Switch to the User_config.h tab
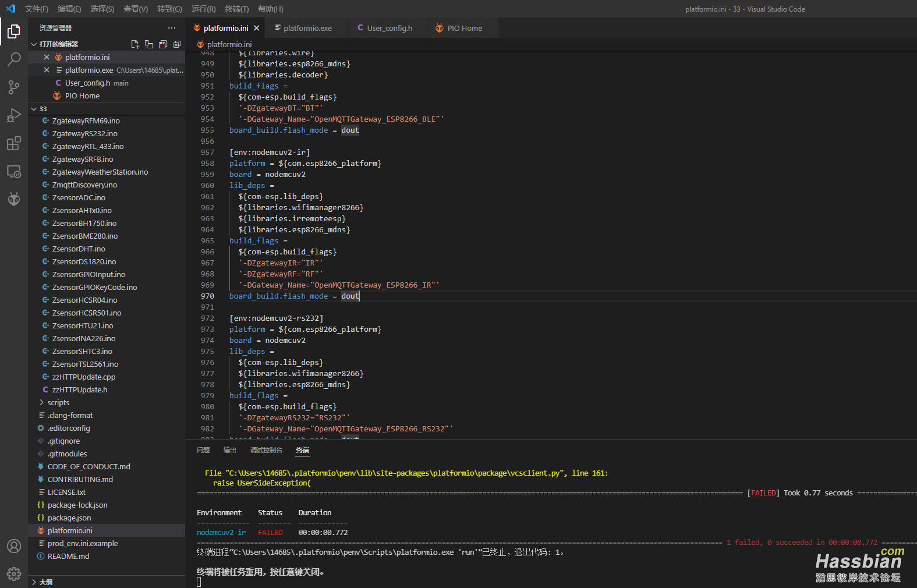The height and width of the screenshot is (588, 917). tap(389, 28)
